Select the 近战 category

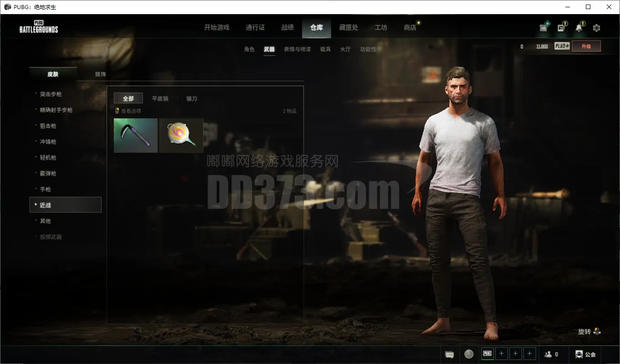point(65,205)
